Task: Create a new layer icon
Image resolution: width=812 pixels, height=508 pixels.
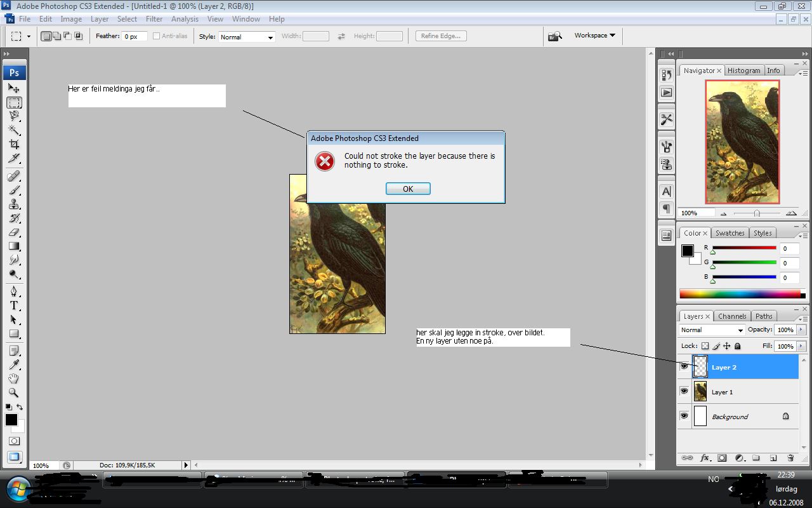Action: click(773, 458)
